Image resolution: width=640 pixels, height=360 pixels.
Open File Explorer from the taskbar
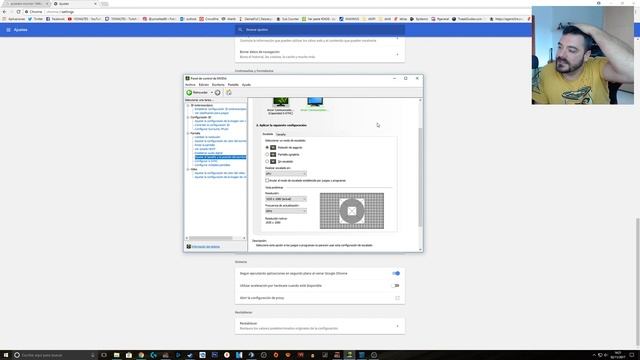[116, 355]
